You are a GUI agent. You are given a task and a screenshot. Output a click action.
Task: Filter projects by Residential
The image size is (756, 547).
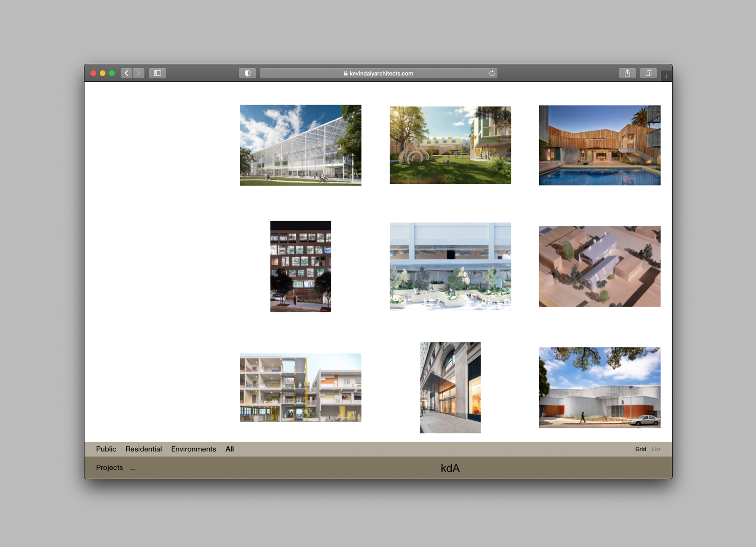[x=144, y=449]
